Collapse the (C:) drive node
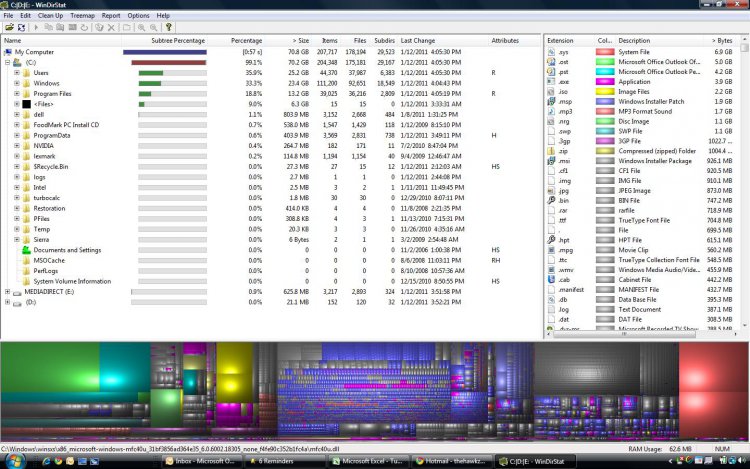This screenshot has width=750, height=469. coord(8,63)
